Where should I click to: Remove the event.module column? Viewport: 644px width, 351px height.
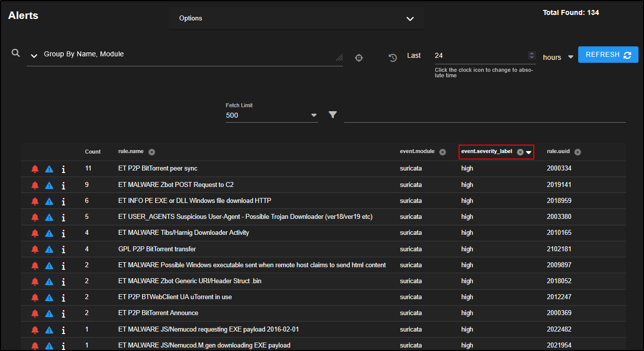pos(443,152)
